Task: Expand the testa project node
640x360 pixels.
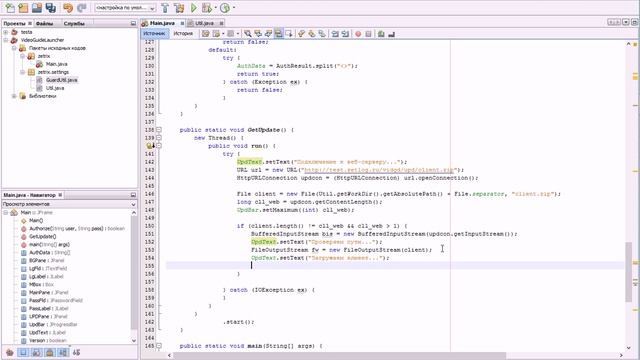Action: [6, 32]
